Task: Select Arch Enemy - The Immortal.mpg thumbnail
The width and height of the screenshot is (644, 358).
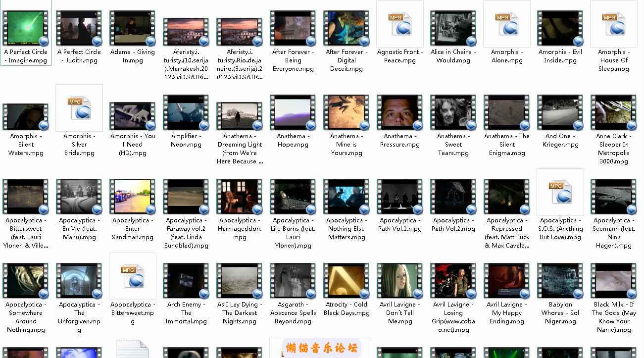Action: tap(186, 281)
